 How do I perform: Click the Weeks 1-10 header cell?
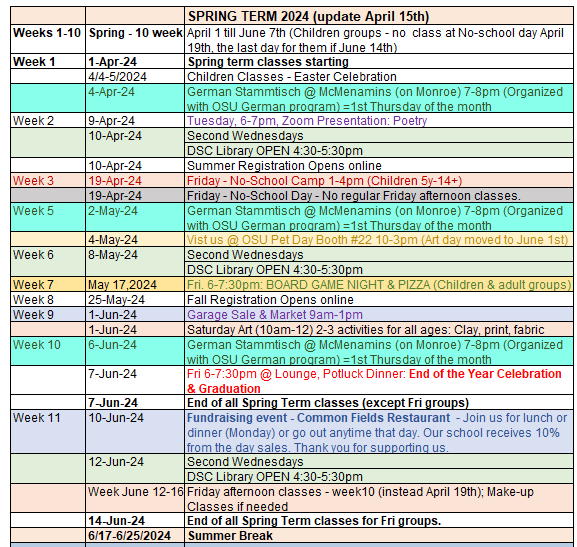[48, 39]
